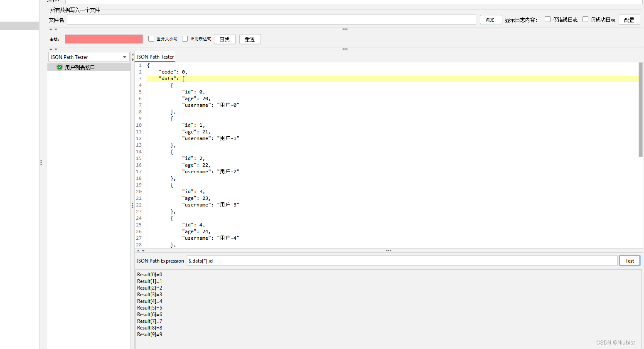Click the Result[2]=2 output line
The height and width of the screenshot is (349, 644).
tap(150, 288)
